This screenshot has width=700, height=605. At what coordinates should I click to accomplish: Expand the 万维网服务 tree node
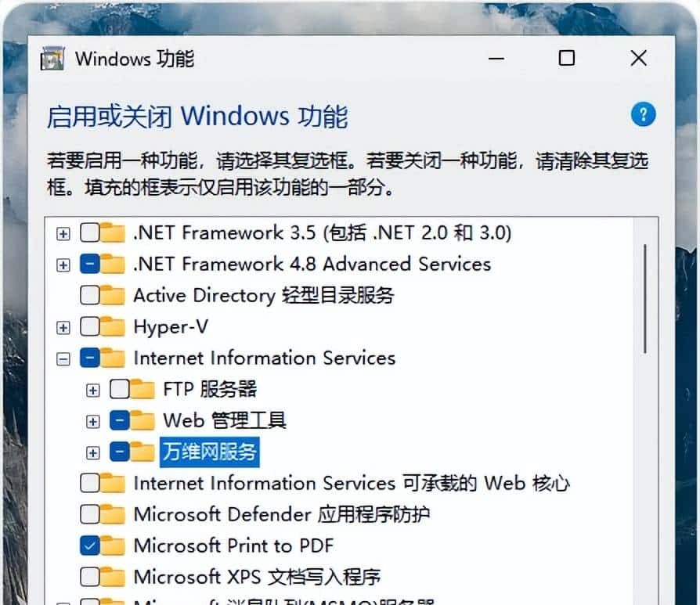click(x=92, y=452)
